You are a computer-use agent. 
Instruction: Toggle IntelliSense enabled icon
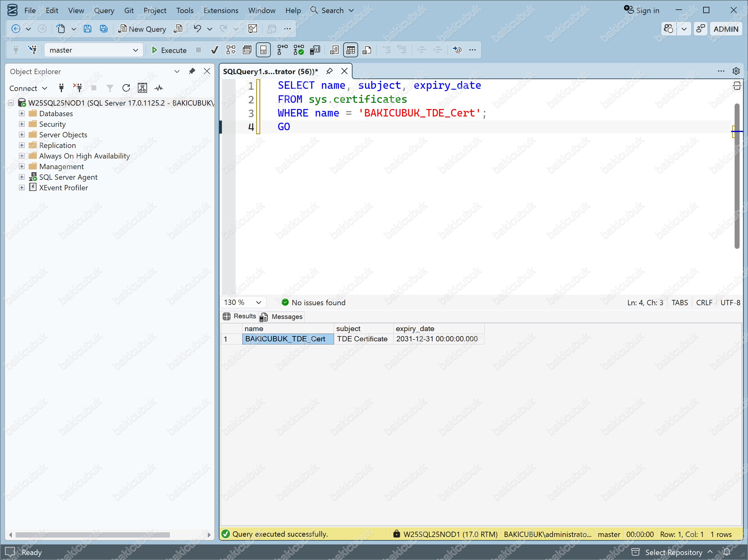click(x=263, y=50)
